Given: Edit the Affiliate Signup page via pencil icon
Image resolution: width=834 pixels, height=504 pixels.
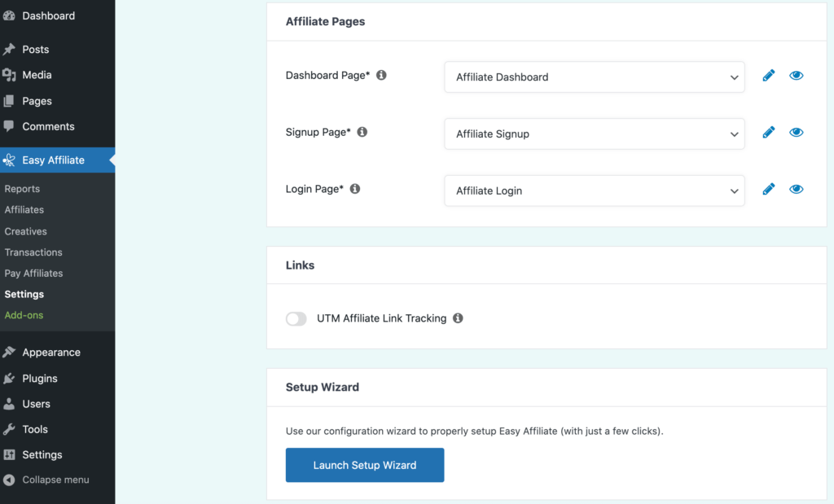Looking at the screenshot, I should click(x=769, y=132).
